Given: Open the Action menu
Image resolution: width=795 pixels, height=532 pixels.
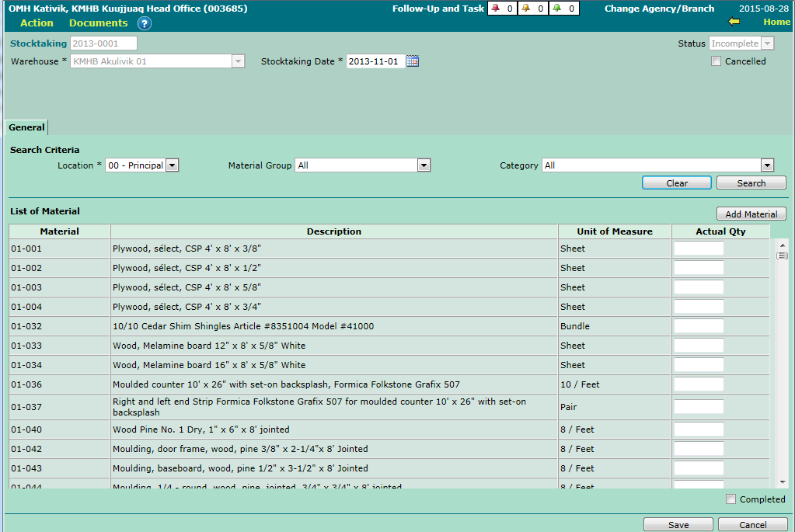Looking at the screenshot, I should [37, 23].
